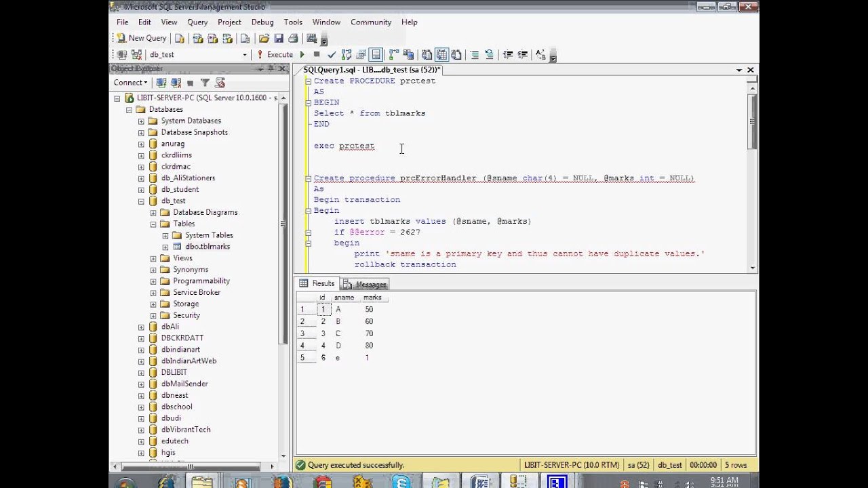Open the Activity Monitor icon
868x488 pixels.
click(312, 38)
